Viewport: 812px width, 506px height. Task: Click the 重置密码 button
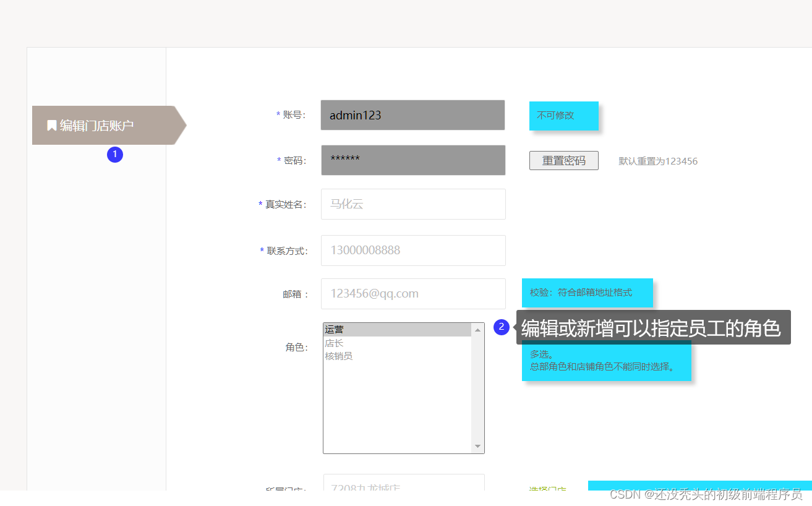coord(564,160)
